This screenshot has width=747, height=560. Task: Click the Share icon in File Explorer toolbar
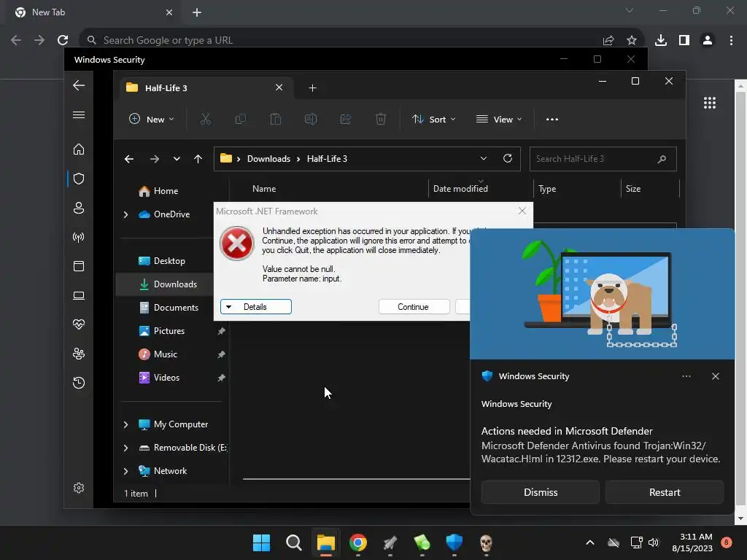(345, 119)
